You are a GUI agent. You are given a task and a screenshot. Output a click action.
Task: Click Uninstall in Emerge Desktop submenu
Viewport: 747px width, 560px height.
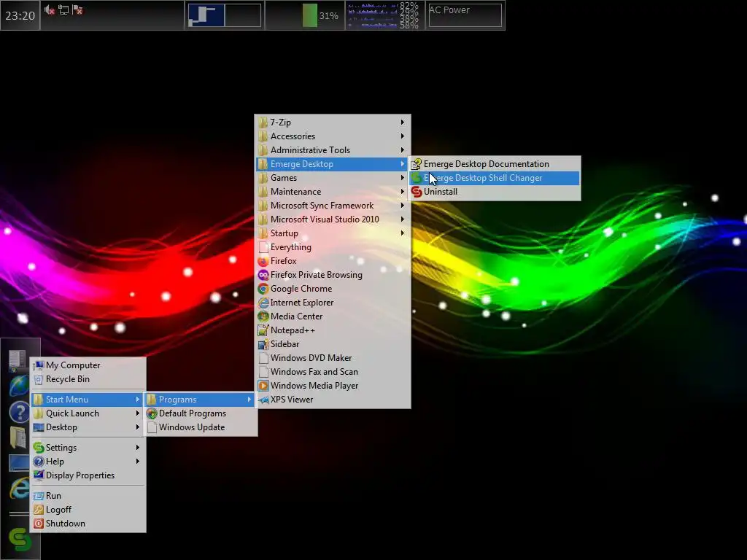tap(494, 192)
